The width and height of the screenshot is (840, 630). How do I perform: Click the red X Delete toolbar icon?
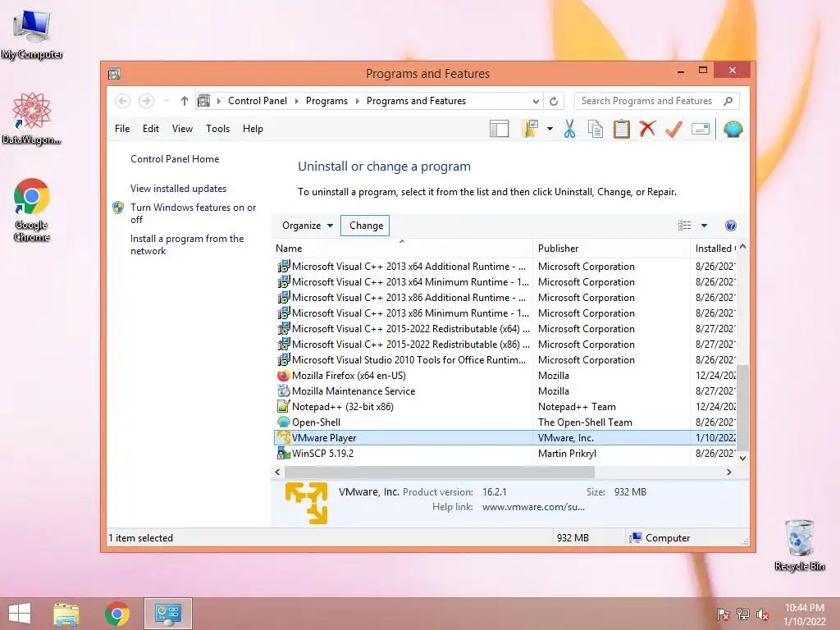647,129
